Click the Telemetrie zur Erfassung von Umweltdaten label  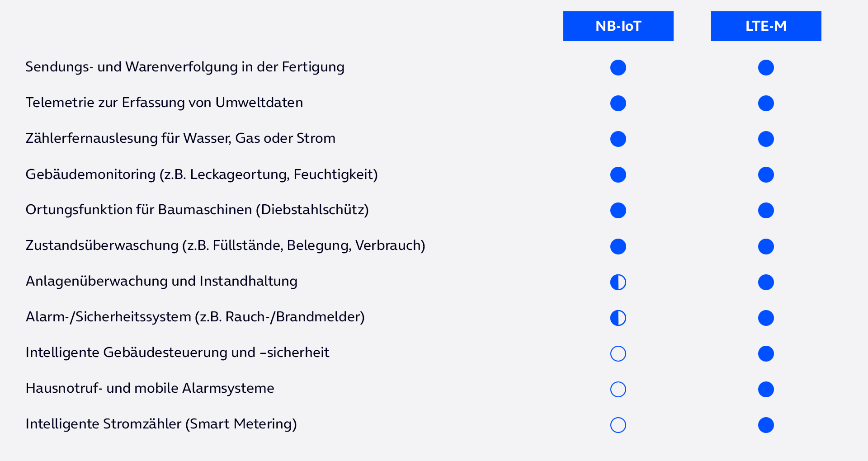click(x=164, y=103)
